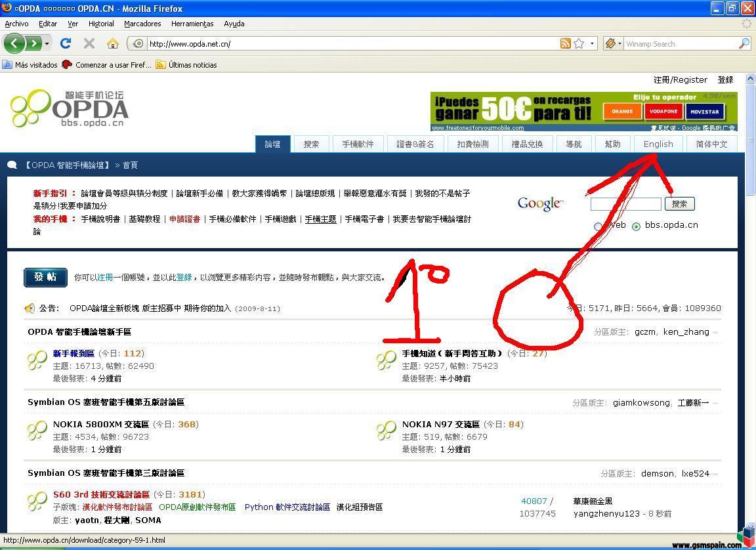Click the Winamp search engine icon
The width and height of the screenshot is (756, 550).
coord(610,43)
